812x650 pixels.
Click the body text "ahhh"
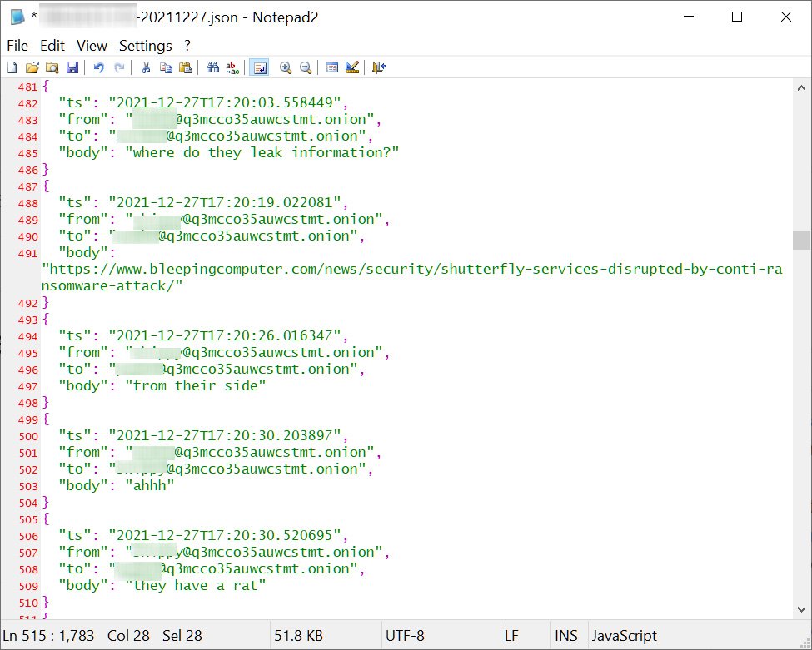click(150, 485)
